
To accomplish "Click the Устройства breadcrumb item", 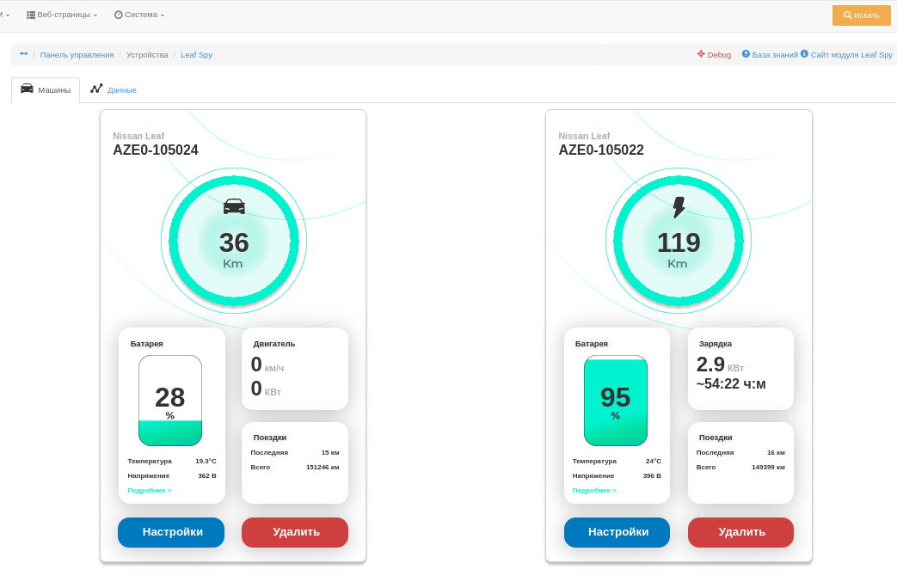I will [x=147, y=55].
